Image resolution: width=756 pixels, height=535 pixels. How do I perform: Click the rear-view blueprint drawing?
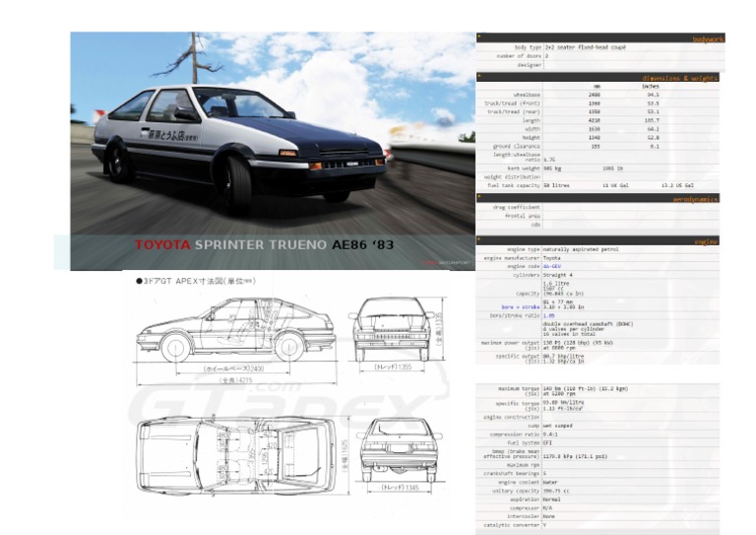tap(399, 450)
